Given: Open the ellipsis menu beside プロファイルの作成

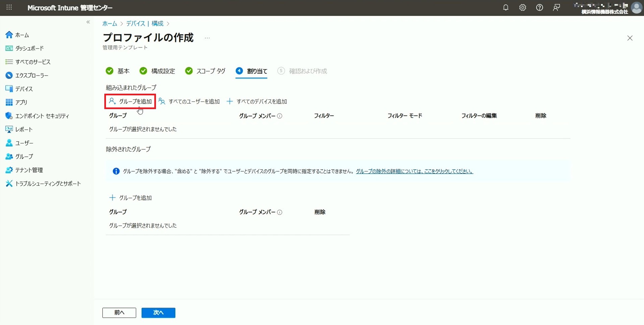Looking at the screenshot, I should click(x=207, y=38).
